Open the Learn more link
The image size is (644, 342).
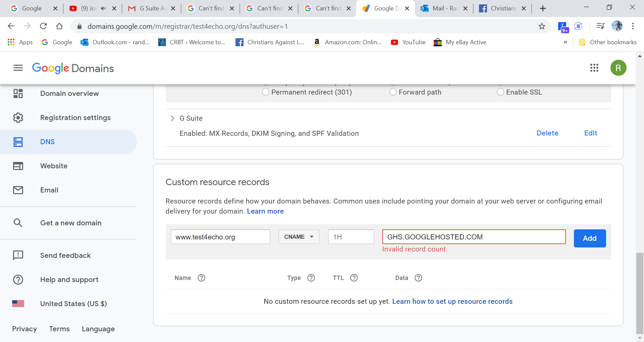tap(265, 211)
